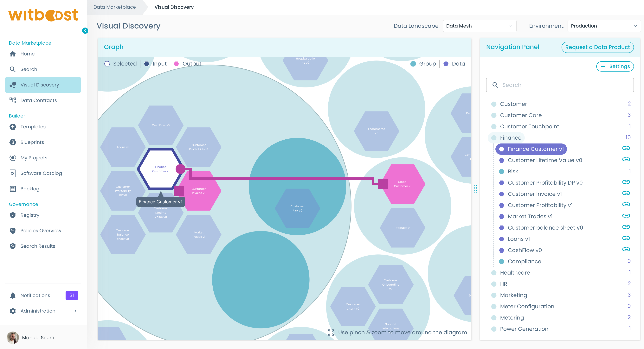The width and height of the screenshot is (644, 349).
Task: Open the Data Landscape dropdown
Action: pyautogui.click(x=479, y=26)
